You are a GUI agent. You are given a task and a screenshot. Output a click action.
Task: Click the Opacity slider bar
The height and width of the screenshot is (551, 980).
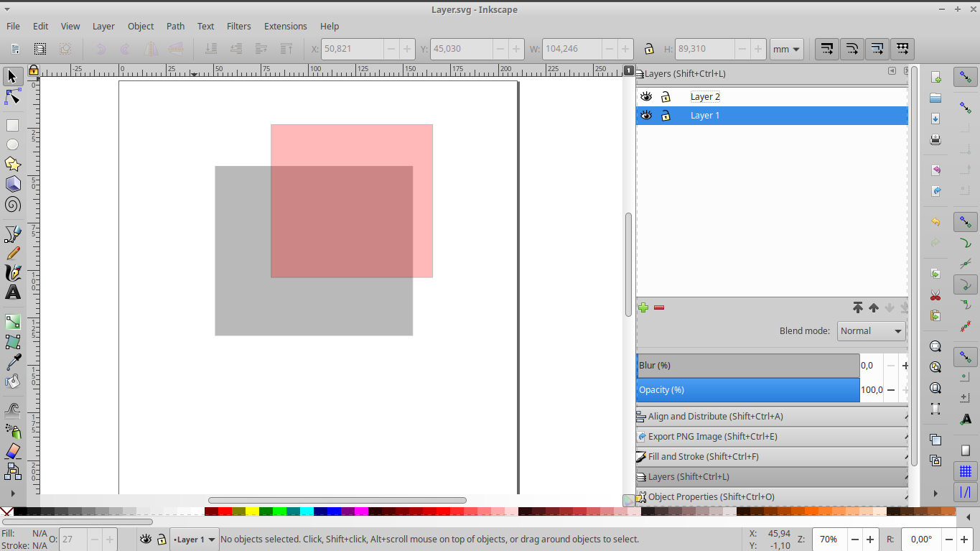[747, 390]
